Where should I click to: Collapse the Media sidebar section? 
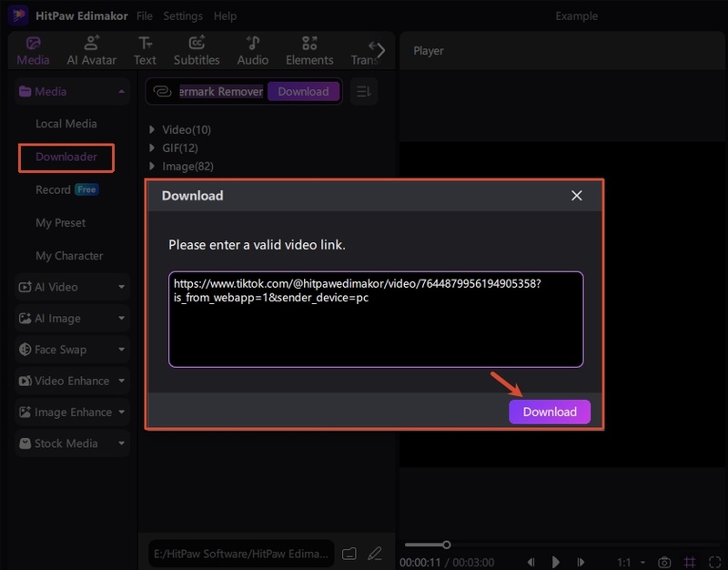coord(122,92)
